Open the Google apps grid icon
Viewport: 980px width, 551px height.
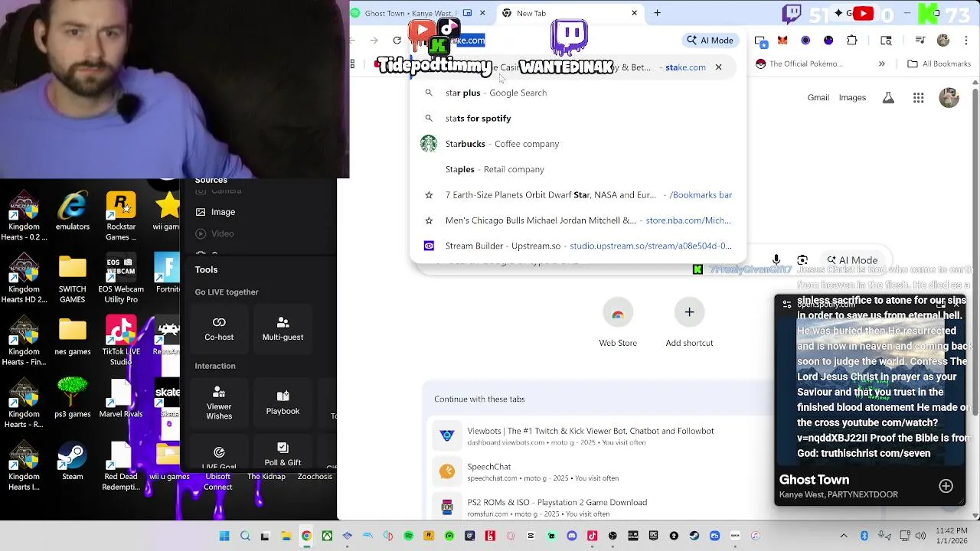pyautogui.click(x=918, y=97)
